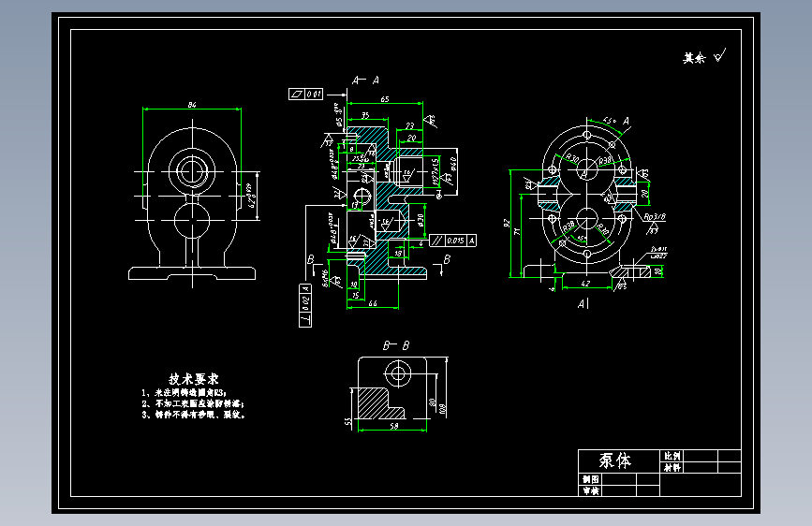The height and width of the screenshot is (526, 812).
Task: Select the '其余' surface finish note
Action: [x=694, y=58]
